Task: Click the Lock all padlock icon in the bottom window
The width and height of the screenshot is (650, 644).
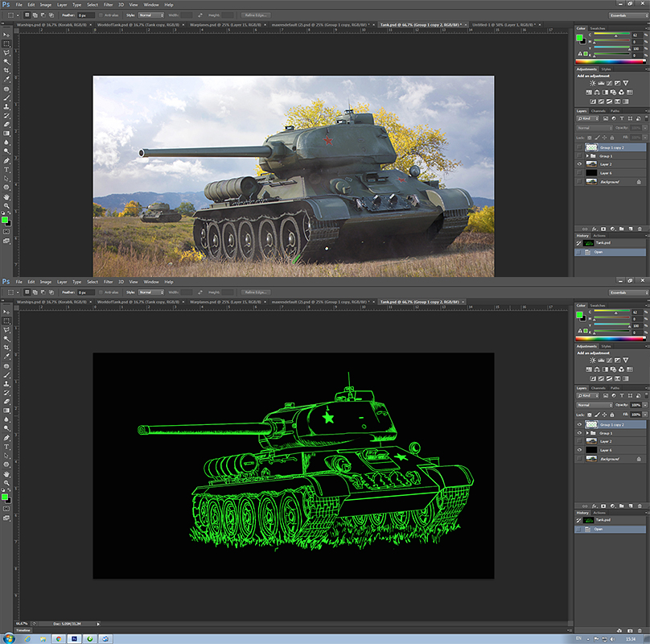Action: [612, 415]
